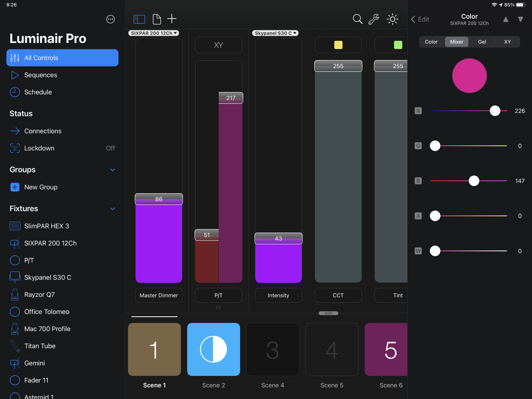532x399 pixels.
Task: Open Sequences from sidebar
Action: point(63,75)
